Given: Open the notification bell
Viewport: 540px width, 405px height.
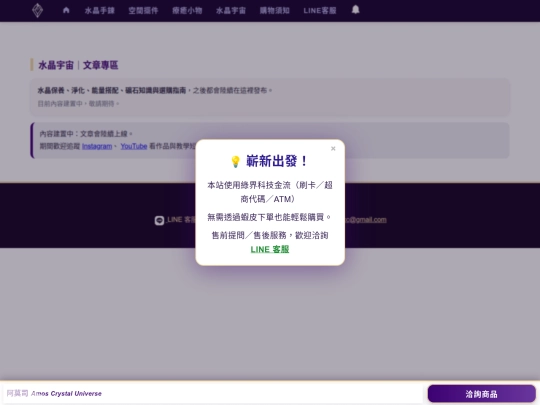Looking at the screenshot, I should tap(355, 10).
